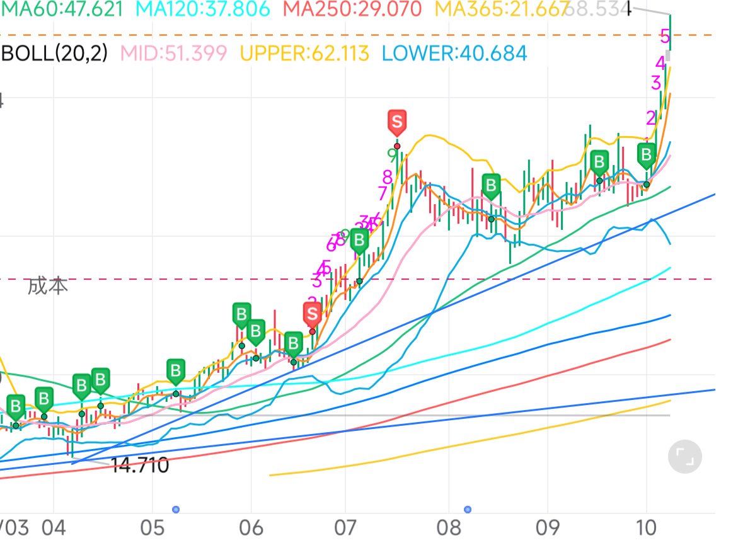Select the B buy marker just before 06 label
The height and width of the screenshot is (560, 738).
tap(241, 314)
